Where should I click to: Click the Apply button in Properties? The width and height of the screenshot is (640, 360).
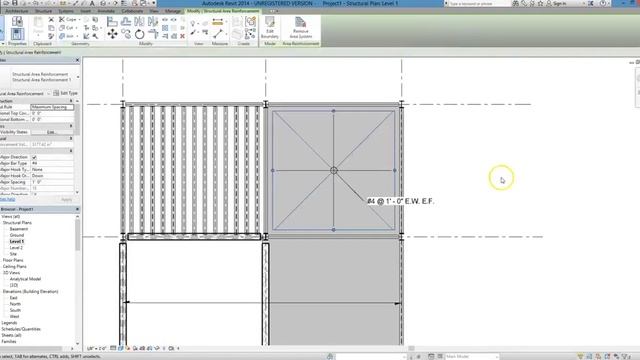pos(66,200)
